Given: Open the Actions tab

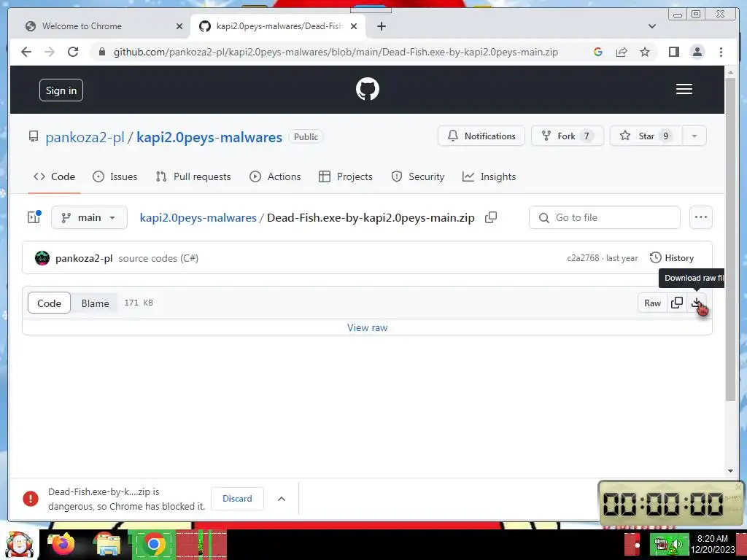Looking at the screenshot, I should (x=275, y=176).
